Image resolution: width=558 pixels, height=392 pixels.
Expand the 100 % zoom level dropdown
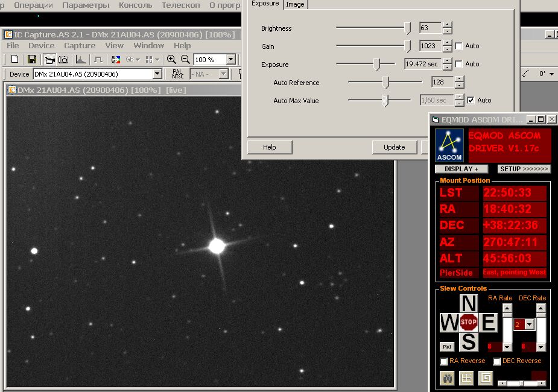click(230, 60)
